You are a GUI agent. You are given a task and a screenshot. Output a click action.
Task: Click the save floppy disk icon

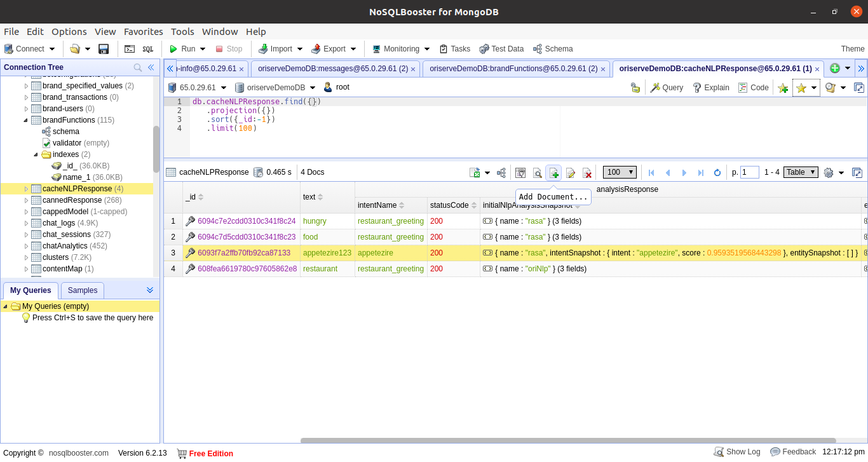click(x=104, y=49)
